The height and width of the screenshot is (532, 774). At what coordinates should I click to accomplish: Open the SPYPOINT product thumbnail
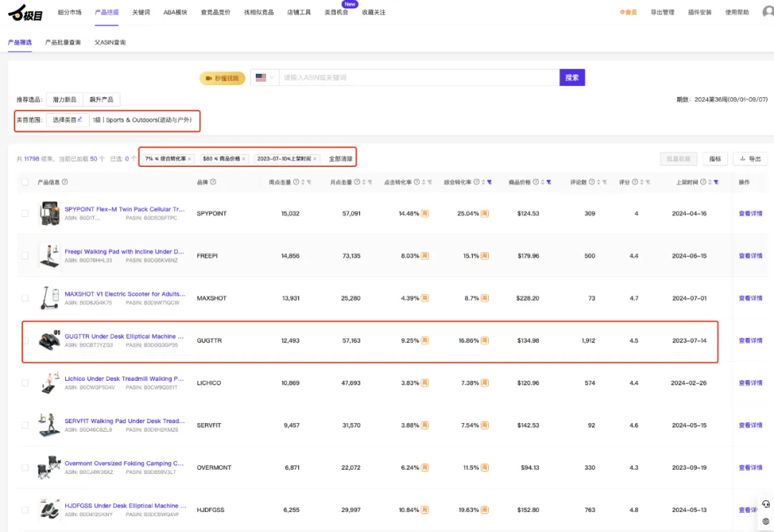(49, 213)
